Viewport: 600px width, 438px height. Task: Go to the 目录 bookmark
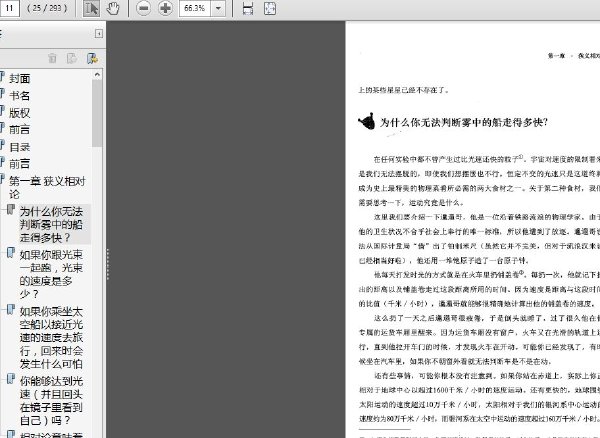point(20,147)
